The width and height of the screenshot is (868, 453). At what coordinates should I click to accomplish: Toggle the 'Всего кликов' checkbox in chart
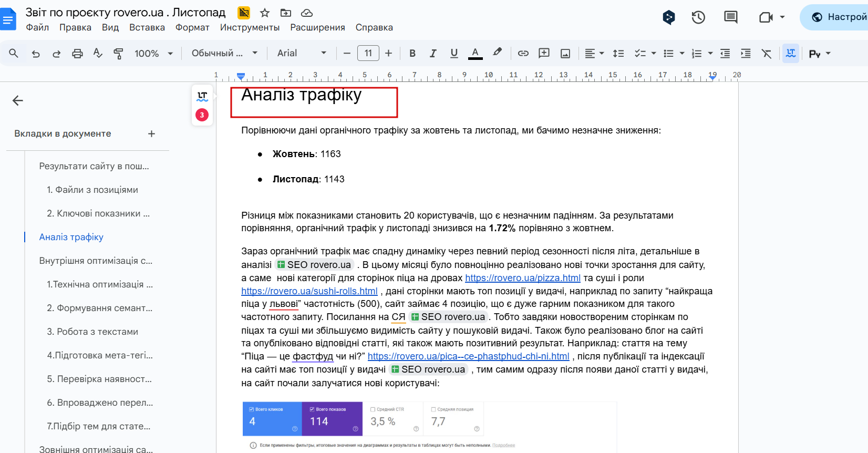pos(252,409)
